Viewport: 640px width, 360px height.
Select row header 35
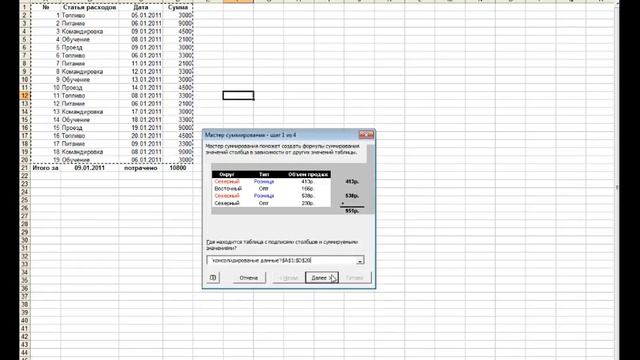point(25,280)
